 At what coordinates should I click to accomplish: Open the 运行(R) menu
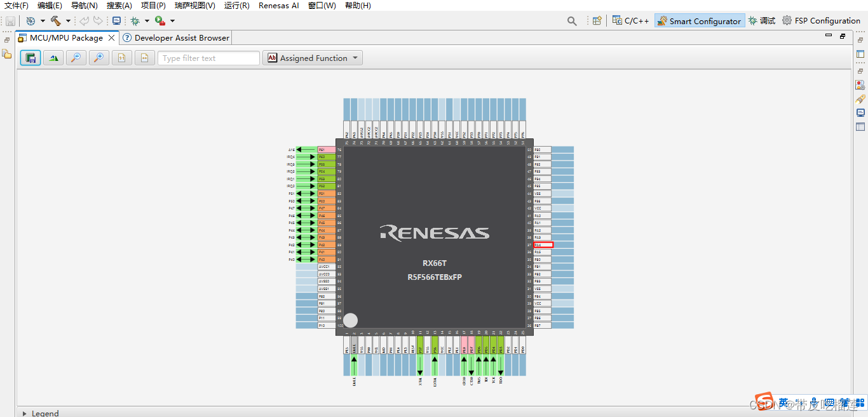[x=237, y=5]
